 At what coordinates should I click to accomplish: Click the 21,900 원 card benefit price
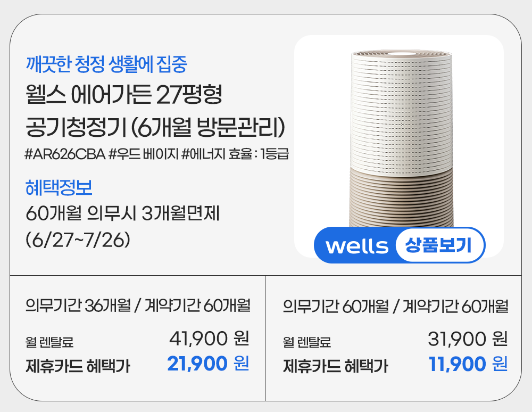pyautogui.click(x=208, y=364)
